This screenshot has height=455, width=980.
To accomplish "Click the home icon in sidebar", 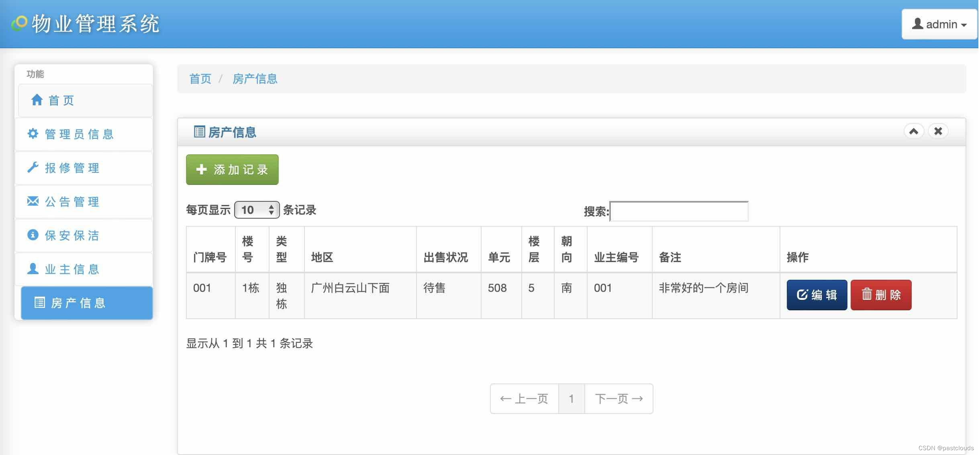I will click(37, 100).
